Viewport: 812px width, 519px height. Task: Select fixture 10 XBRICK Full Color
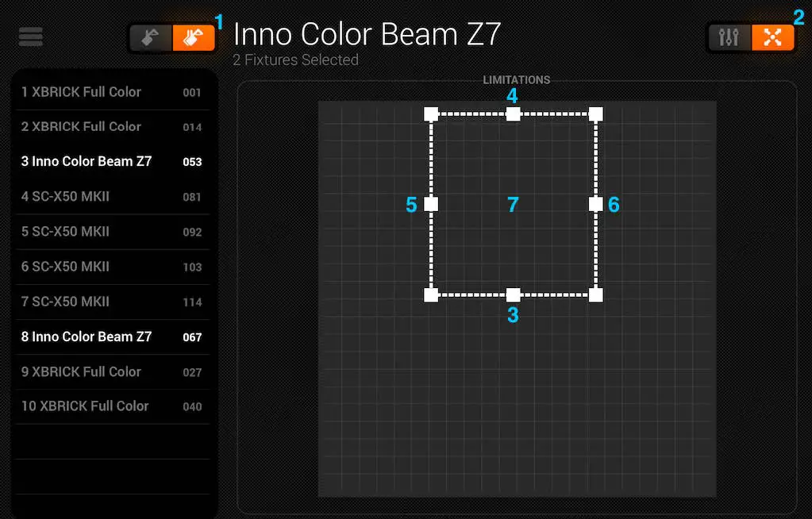[111, 406]
